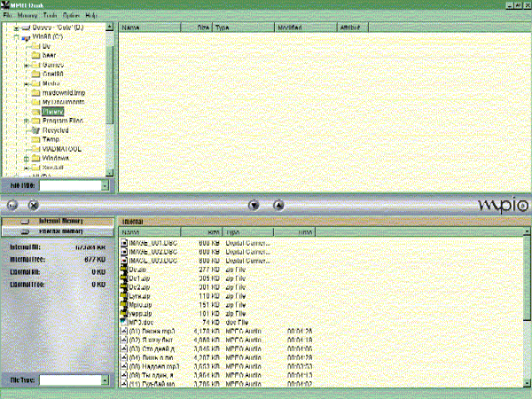Expand the Program Files folder node
532x399 pixels.
click(x=26, y=121)
